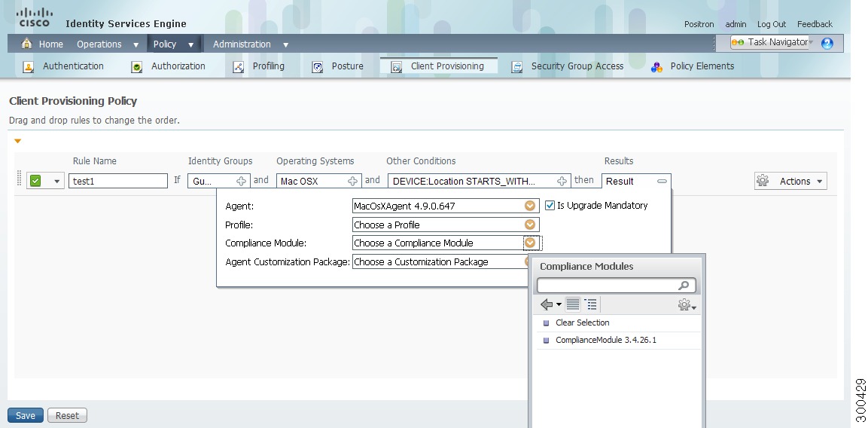
Task: Click the Reset button
Action: pyautogui.click(x=67, y=415)
